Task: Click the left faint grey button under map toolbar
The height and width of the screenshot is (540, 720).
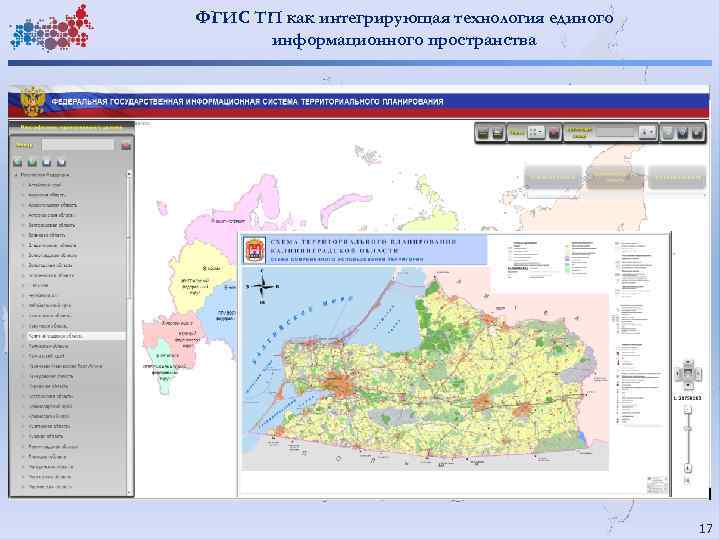Action: (x=553, y=177)
